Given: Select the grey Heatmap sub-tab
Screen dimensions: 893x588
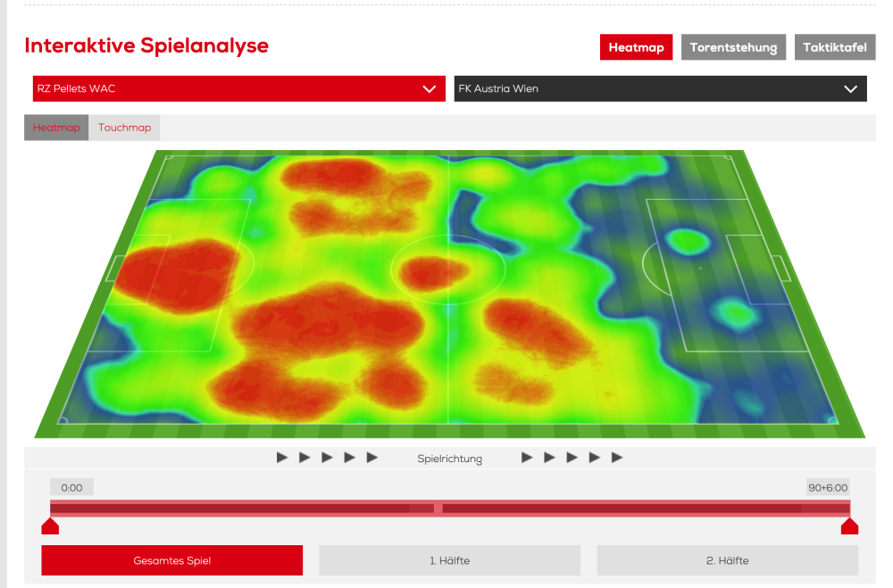Looking at the screenshot, I should pyautogui.click(x=56, y=128).
